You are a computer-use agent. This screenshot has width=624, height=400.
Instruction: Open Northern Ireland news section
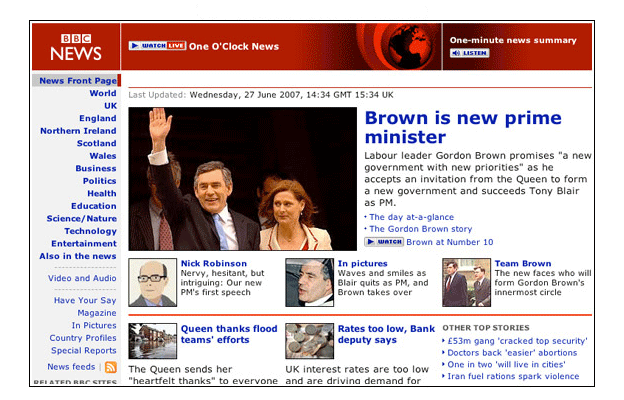[x=78, y=131]
